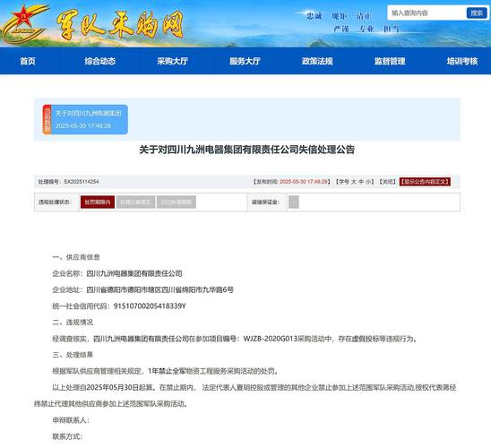Select the blue announcement card 关于对四川九洲电器集团

(85, 119)
